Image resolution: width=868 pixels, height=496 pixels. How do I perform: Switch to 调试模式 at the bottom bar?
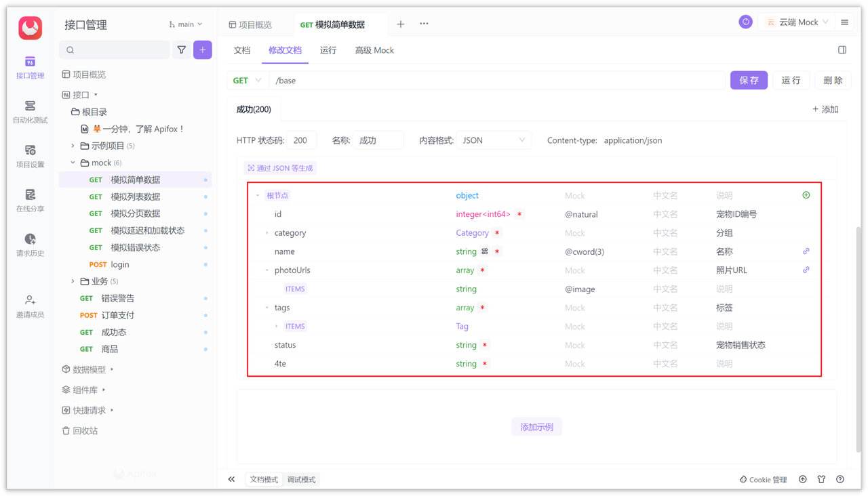pyautogui.click(x=300, y=479)
